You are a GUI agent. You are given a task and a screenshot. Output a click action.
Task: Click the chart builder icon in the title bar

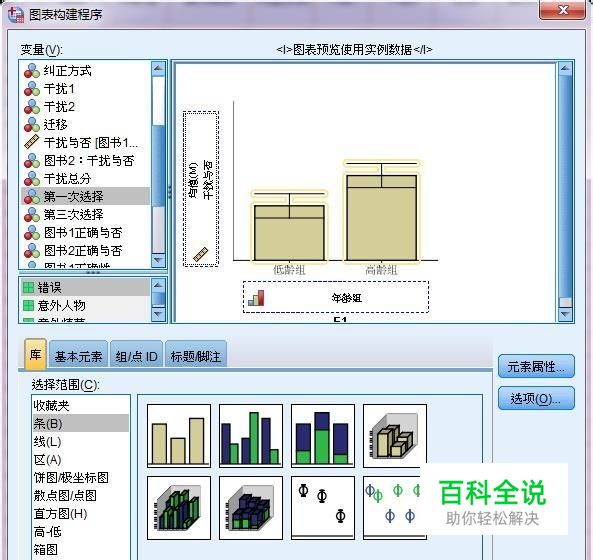pos(16,14)
